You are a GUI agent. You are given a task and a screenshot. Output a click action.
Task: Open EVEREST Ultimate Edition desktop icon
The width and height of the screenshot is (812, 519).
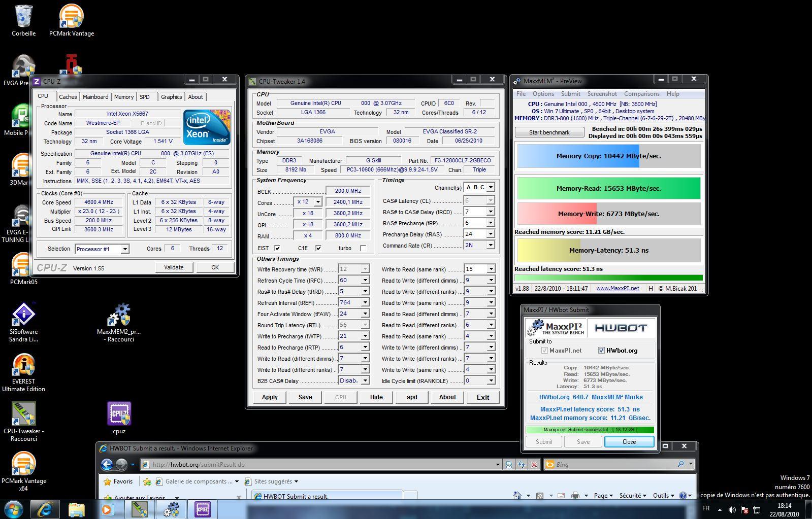click(x=23, y=372)
